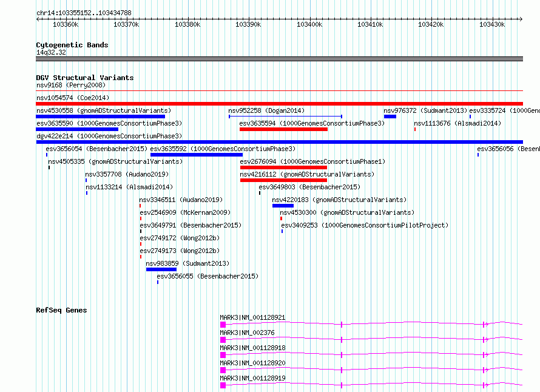This screenshot has height=392, width=540.
Task: Click the esv2676094 Phase1 red bar
Action: (283, 167)
